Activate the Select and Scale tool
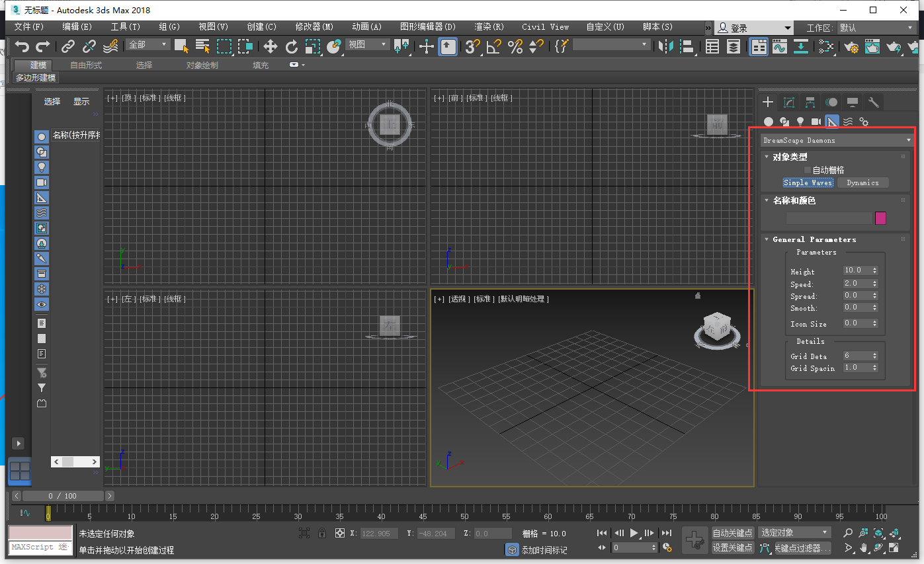Viewport: 924px width, 564px height. 313,46
